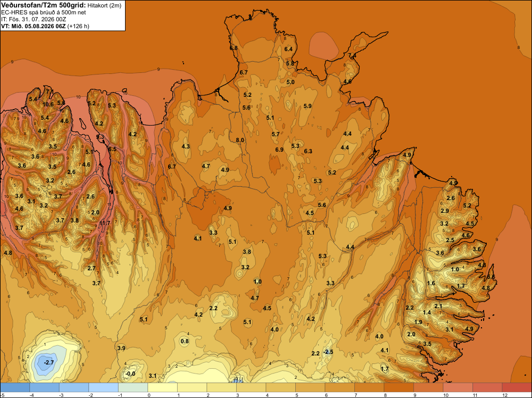Click the '5.0' temperature value
The image size is (532, 398).
pos(290,82)
